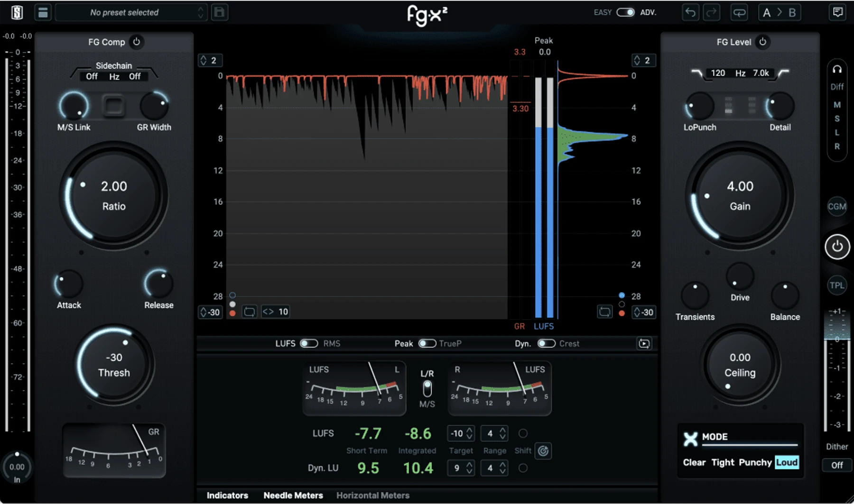Toggle the main plugin bypass power button
The height and width of the screenshot is (504, 854).
coord(837,247)
